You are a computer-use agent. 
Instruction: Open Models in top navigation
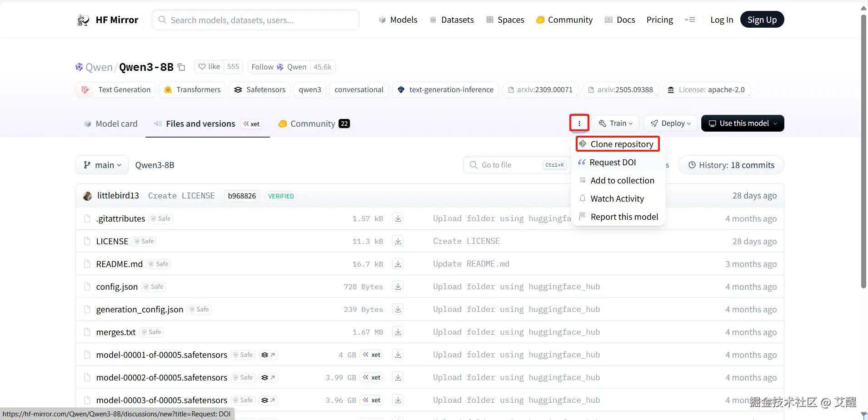click(398, 20)
